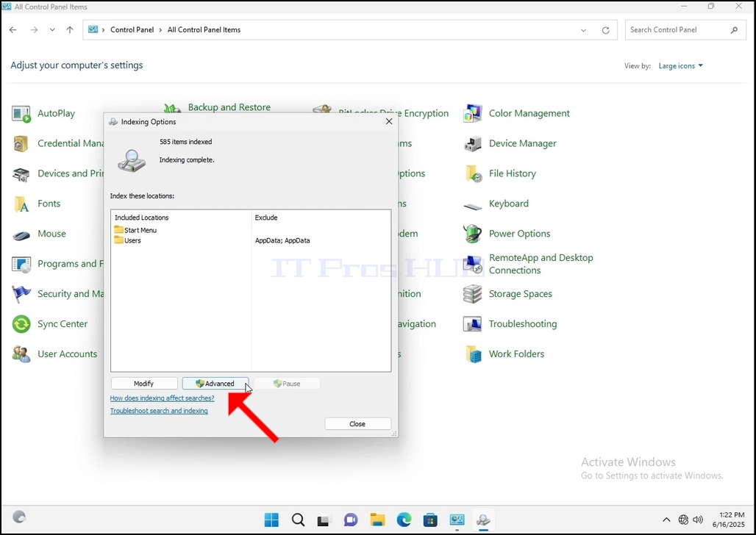Open the clock and date flyout

point(728,520)
